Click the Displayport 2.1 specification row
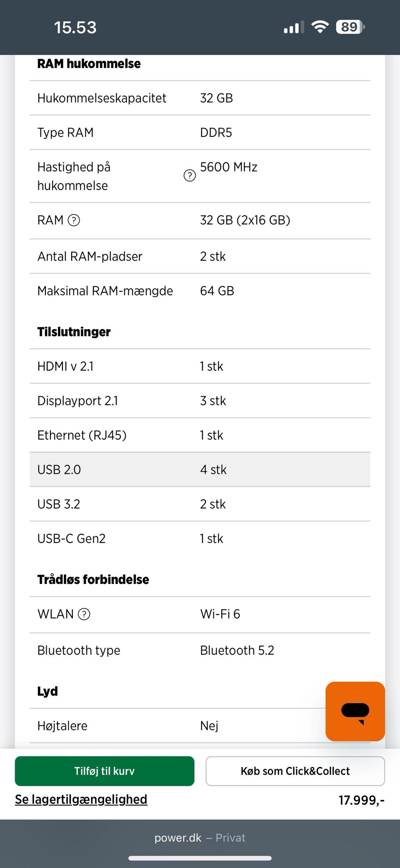 coord(200,401)
